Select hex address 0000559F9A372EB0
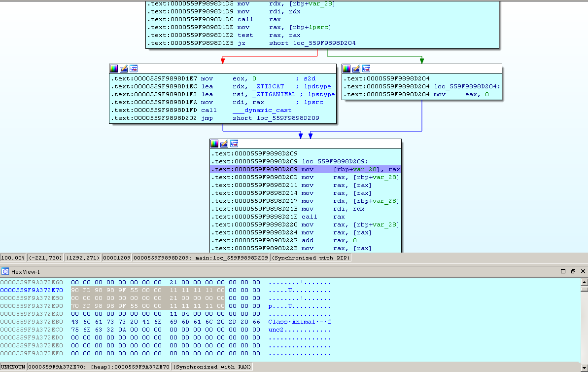Image resolution: width=588 pixels, height=372 pixels. point(32,322)
